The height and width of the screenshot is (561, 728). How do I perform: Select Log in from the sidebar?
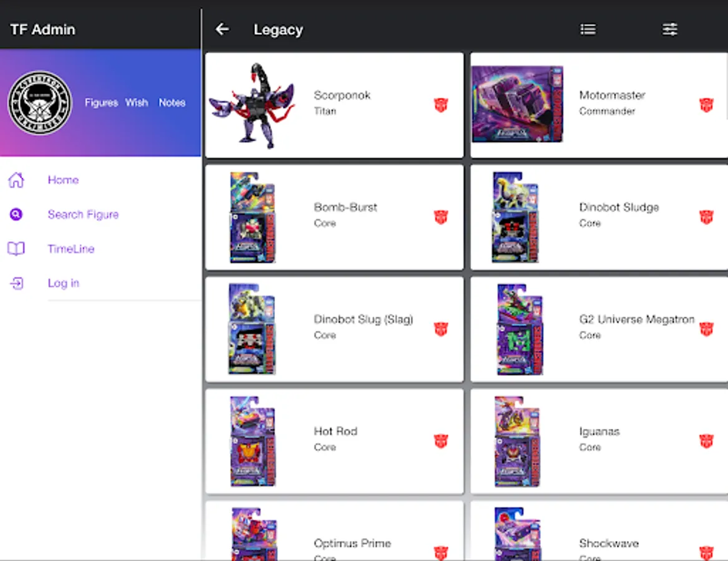(x=64, y=283)
